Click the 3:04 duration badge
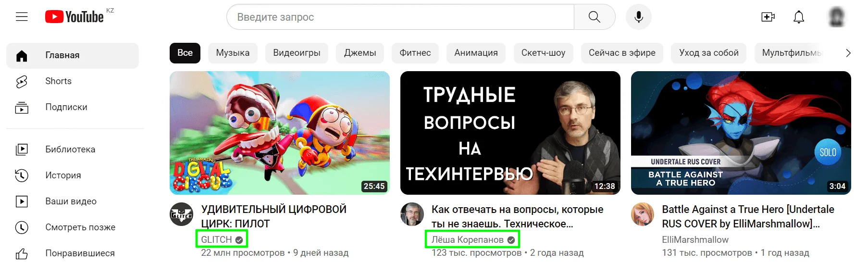 click(x=837, y=186)
